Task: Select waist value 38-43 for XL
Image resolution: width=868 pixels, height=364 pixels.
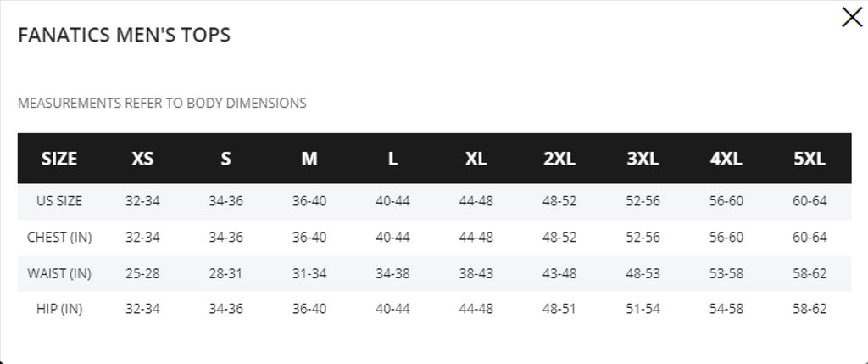Action: 476,274
